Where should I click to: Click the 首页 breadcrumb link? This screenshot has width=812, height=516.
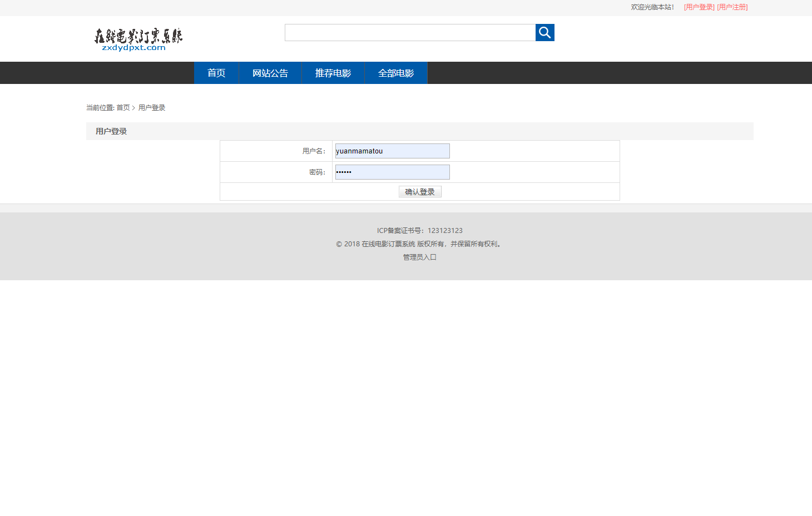click(x=123, y=107)
